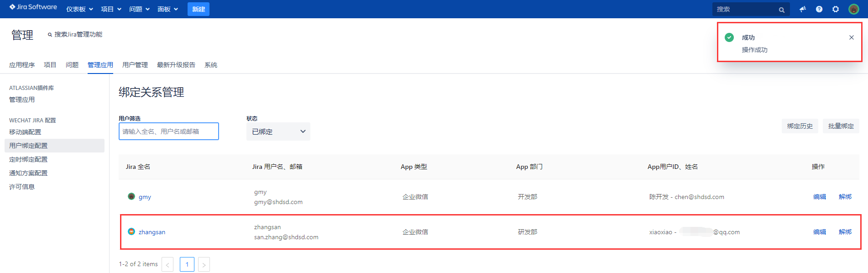This screenshot has height=273, width=868.
Task: Open 定时绑定配置 in the sidebar
Action: 28,159
